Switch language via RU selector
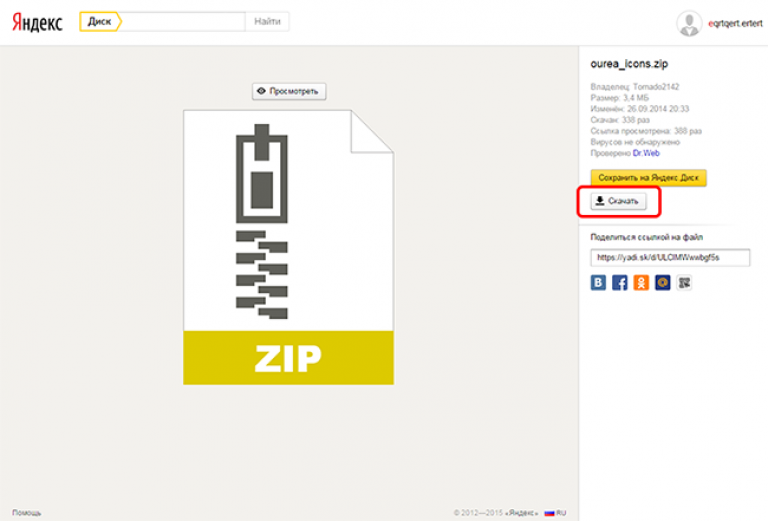The width and height of the screenshot is (768, 521). point(561,512)
